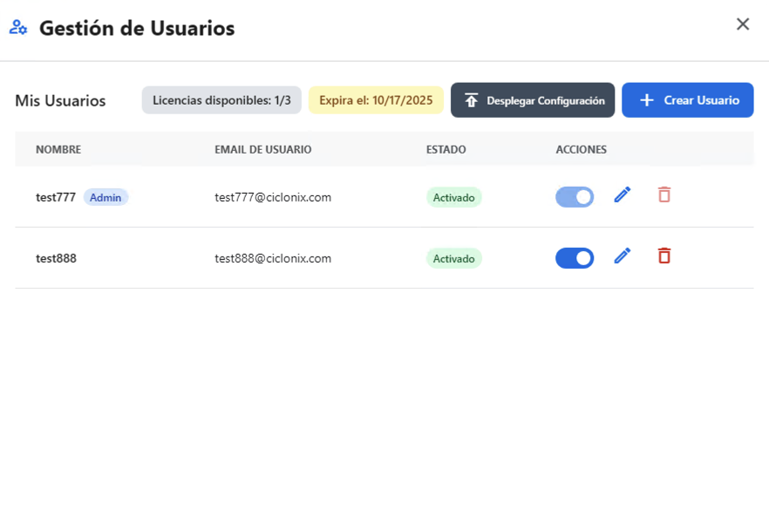Remove test888 using the red trash icon
769x532 pixels.
tap(664, 256)
